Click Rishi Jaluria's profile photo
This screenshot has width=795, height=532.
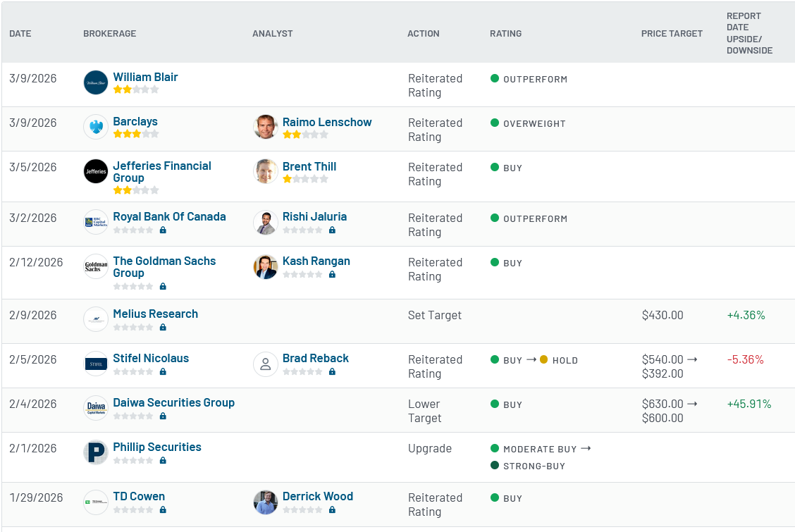[266, 222]
